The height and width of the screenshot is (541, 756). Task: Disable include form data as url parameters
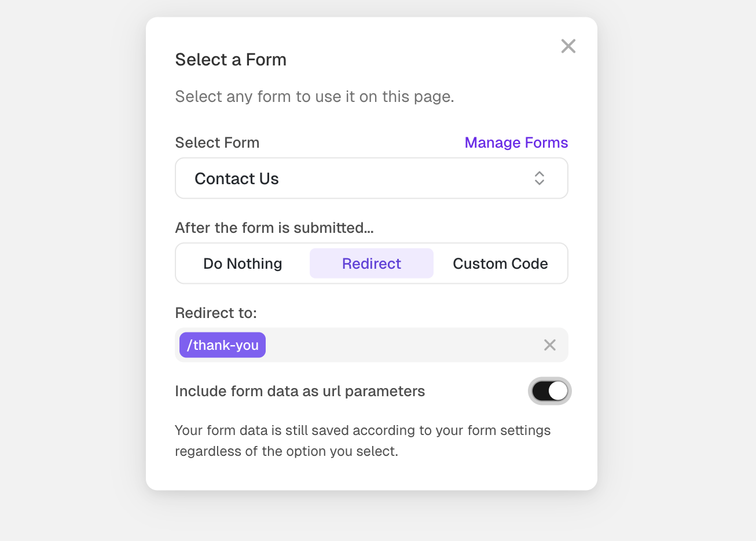pos(550,391)
